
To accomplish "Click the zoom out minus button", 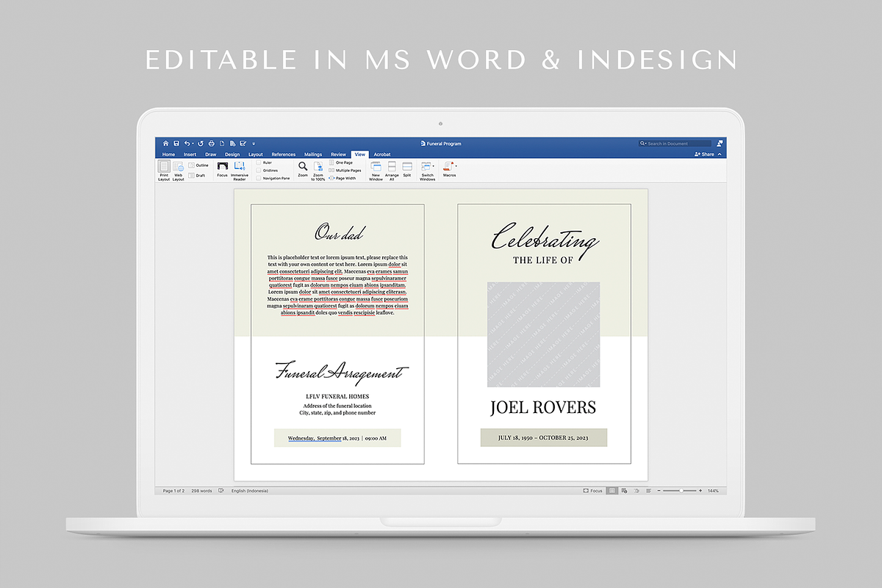I will pyautogui.click(x=659, y=490).
